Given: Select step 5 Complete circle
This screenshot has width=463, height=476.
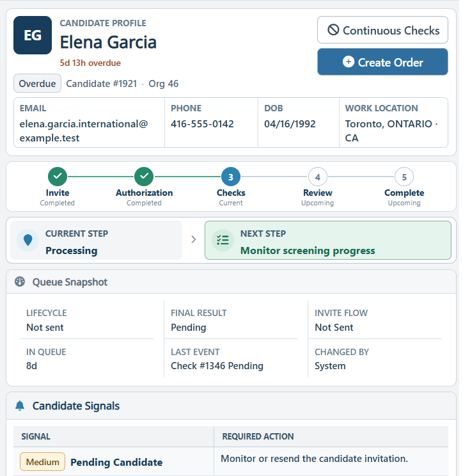Looking at the screenshot, I should 404,177.
